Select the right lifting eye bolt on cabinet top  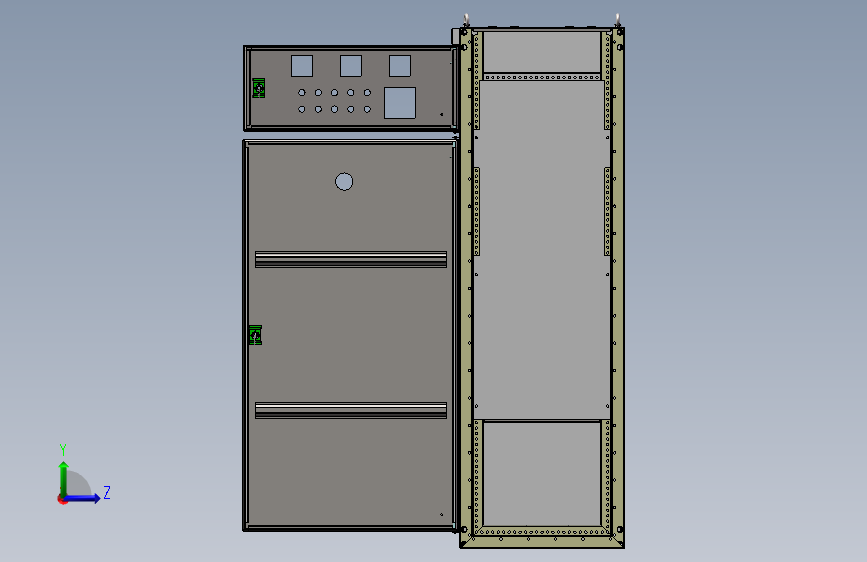[618, 20]
